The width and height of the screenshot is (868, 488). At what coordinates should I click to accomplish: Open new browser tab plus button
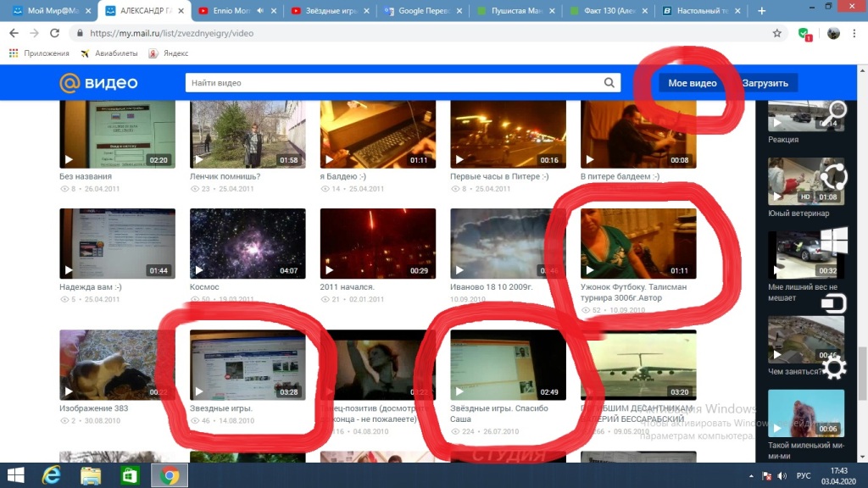pos(762,10)
